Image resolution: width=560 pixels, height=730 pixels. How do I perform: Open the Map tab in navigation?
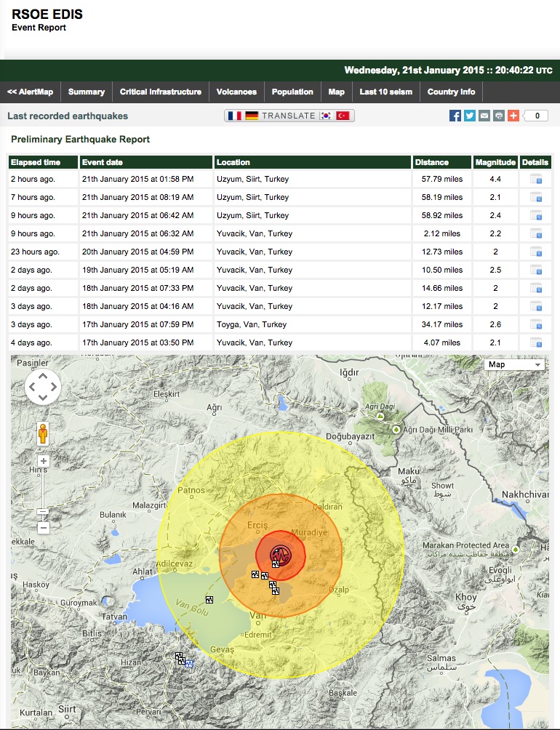point(337,92)
